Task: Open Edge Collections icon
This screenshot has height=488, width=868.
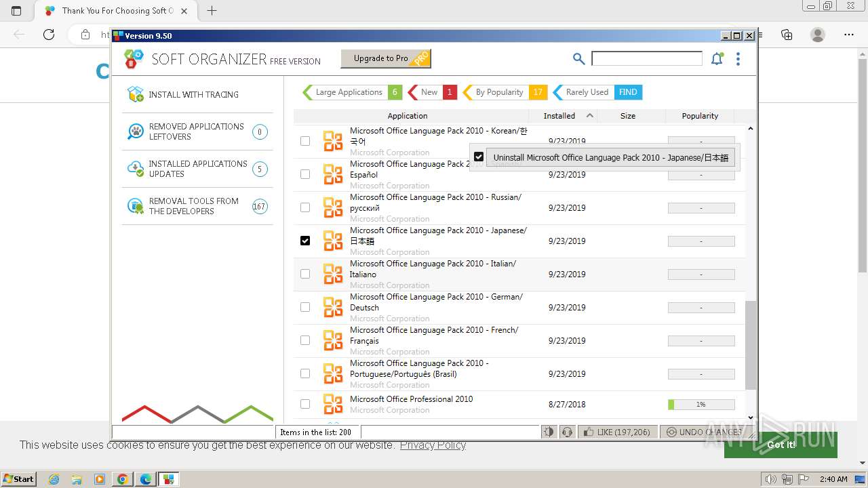Action: pyautogui.click(x=787, y=35)
